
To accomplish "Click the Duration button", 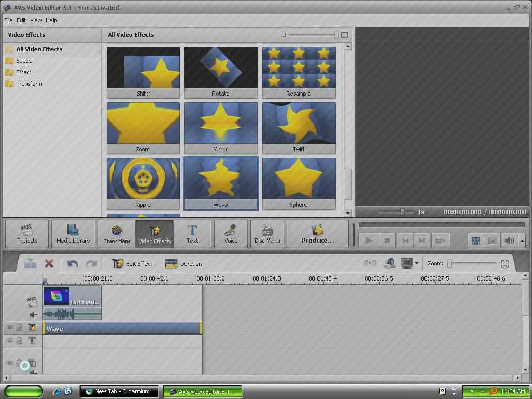I will tap(183, 263).
